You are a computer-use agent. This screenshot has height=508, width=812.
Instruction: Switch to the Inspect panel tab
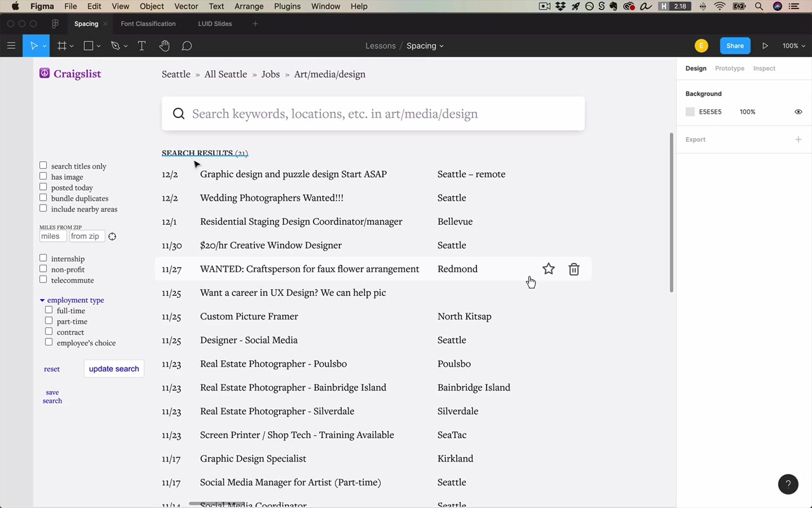[764, 69]
